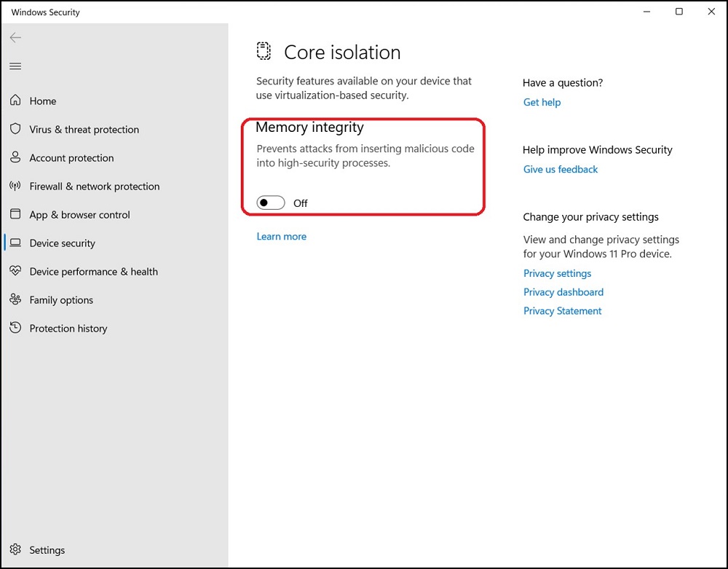Screen dimensions: 728x569
Task: Click the Core isolation page icon
Action: [263, 51]
